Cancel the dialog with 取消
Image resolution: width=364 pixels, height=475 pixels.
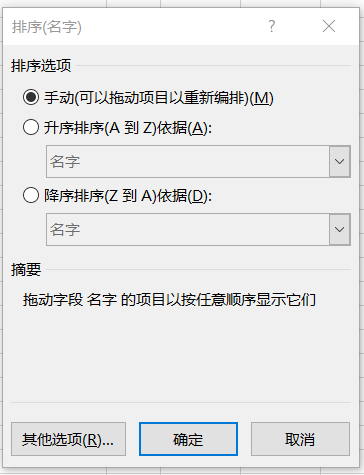coord(300,439)
